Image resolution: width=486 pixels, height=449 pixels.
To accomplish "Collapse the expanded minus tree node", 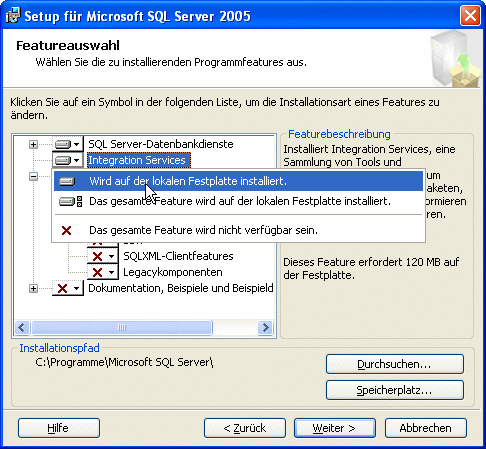I will tap(33, 176).
